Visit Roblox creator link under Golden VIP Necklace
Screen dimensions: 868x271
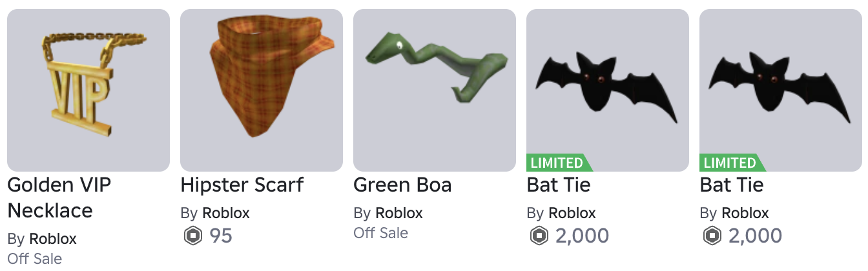click(x=53, y=239)
